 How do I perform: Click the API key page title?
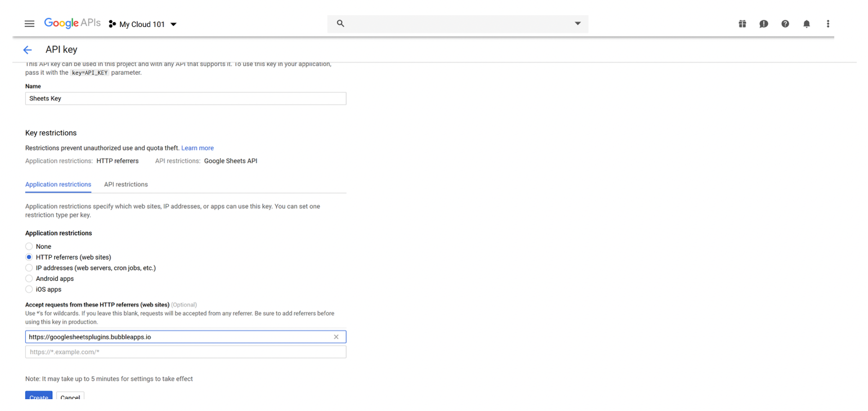61,50
